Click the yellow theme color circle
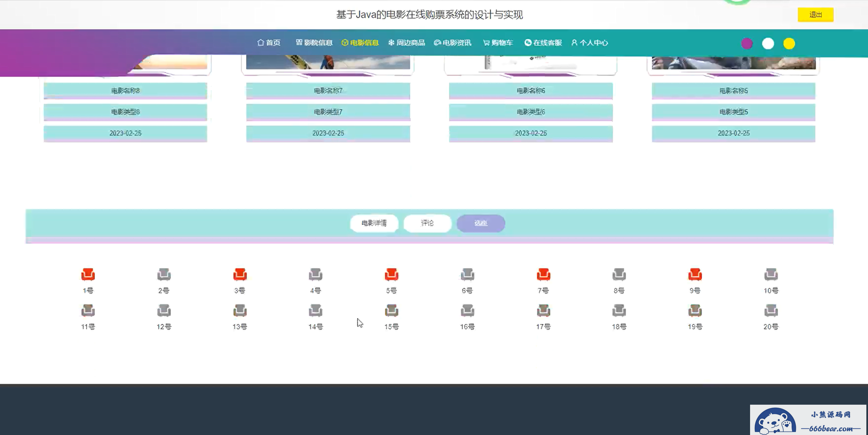The image size is (868, 435). pyautogui.click(x=789, y=43)
